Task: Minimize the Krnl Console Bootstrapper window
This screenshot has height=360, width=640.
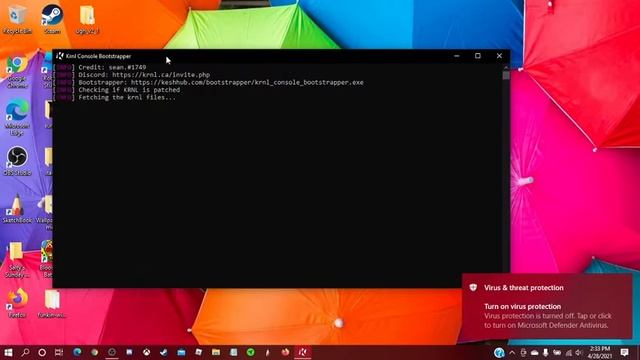Action: (x=457, y=56)
